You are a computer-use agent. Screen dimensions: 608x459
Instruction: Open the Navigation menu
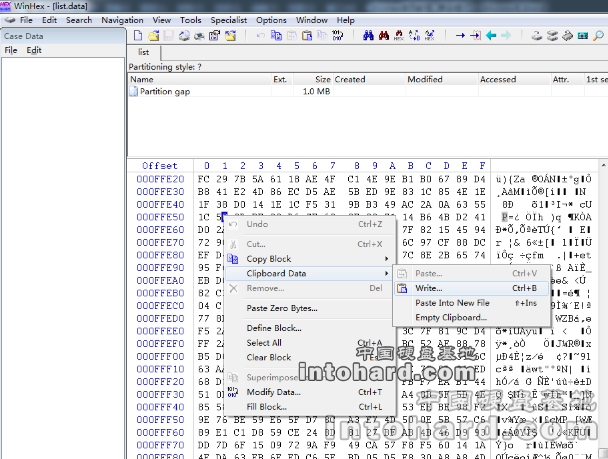click(122, 20)
